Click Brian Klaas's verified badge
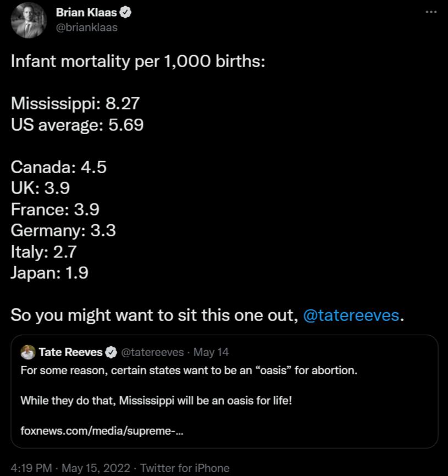Image resolution: width=448 pixels, height=476 pixels. tap(126, 12)
